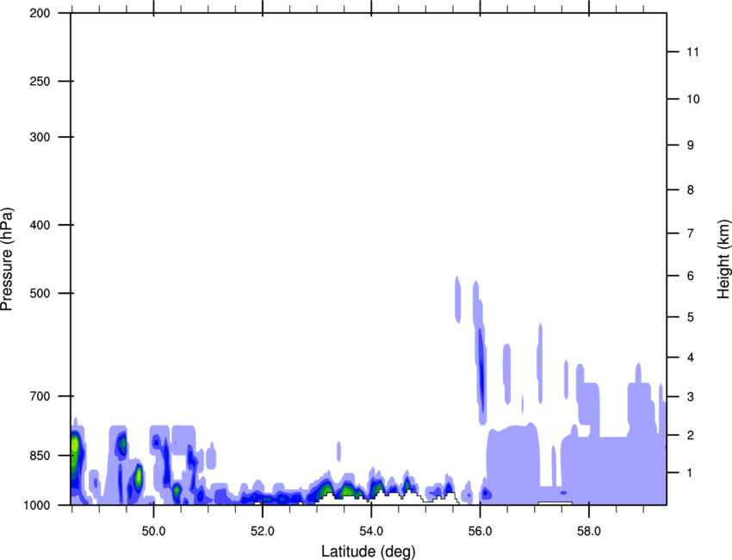
Task: Click the 52.0 latitude tick label
Action: [263, 532]
